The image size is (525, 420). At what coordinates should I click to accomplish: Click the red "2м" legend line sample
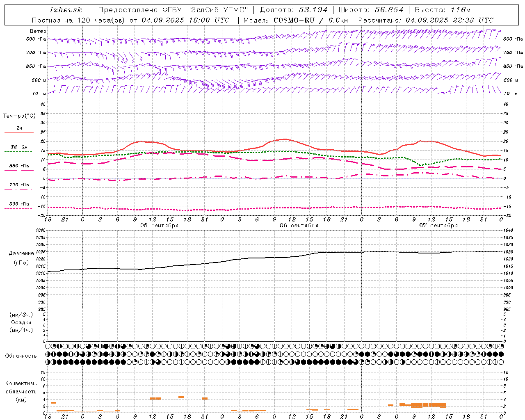[x=19, y=132]
